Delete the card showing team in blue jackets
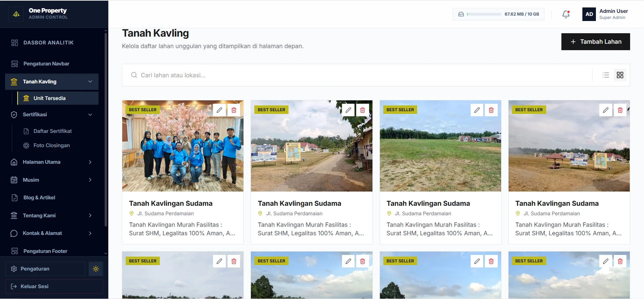The width and height of the screenshot is (644, 299). tap(234, 110)
